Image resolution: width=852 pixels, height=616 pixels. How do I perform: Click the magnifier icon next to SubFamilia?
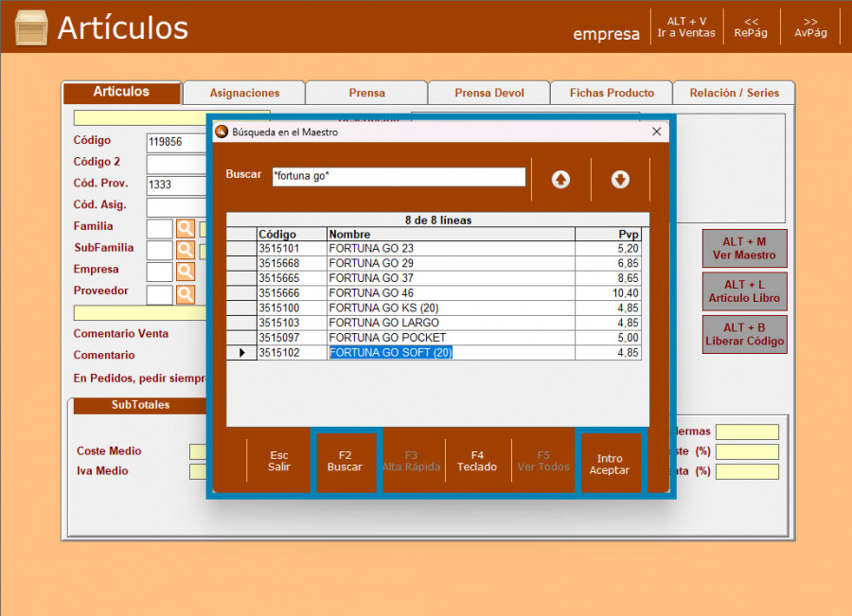click(x=186, y=250)
